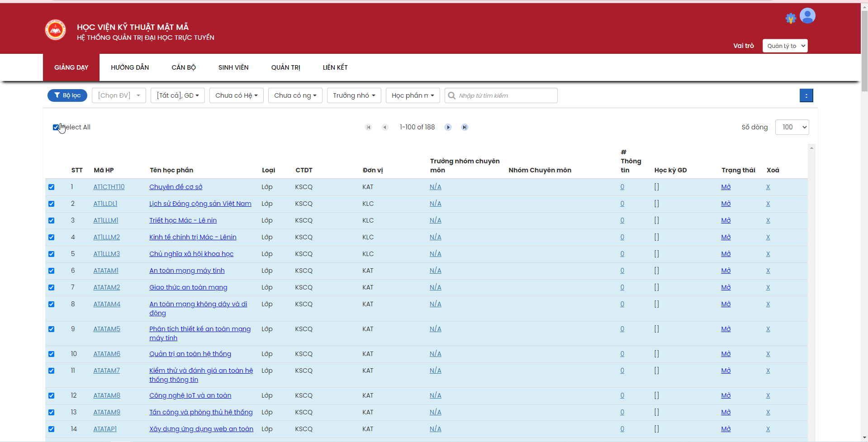Open the GIẢNG DẠY tab

[x=71, y=67]
